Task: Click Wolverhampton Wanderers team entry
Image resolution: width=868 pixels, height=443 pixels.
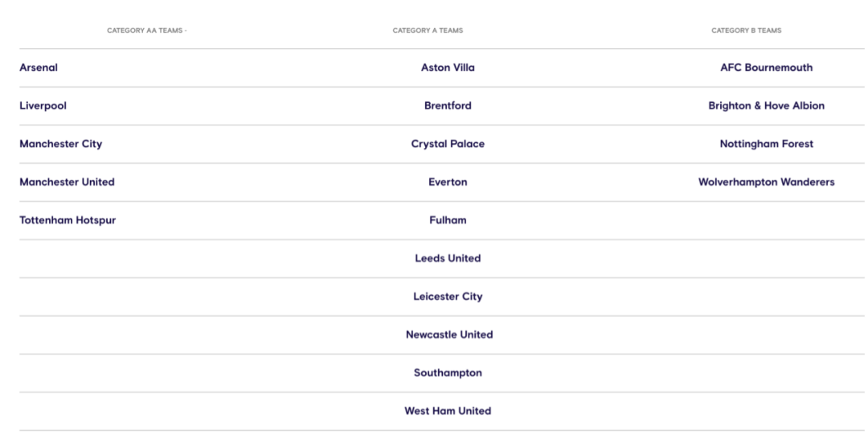Action: pyautogui.click(x=766, y=182)
